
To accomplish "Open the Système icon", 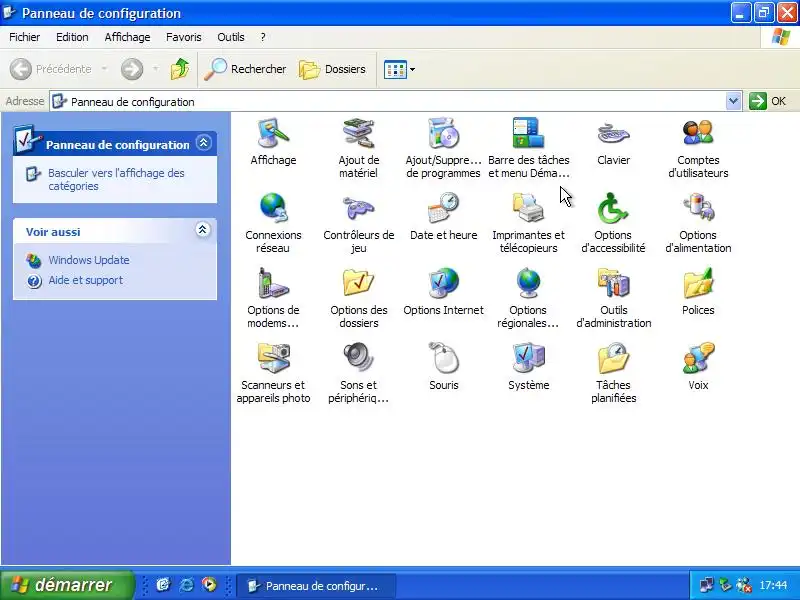I will pyautogui.click(x=529, y=367).
